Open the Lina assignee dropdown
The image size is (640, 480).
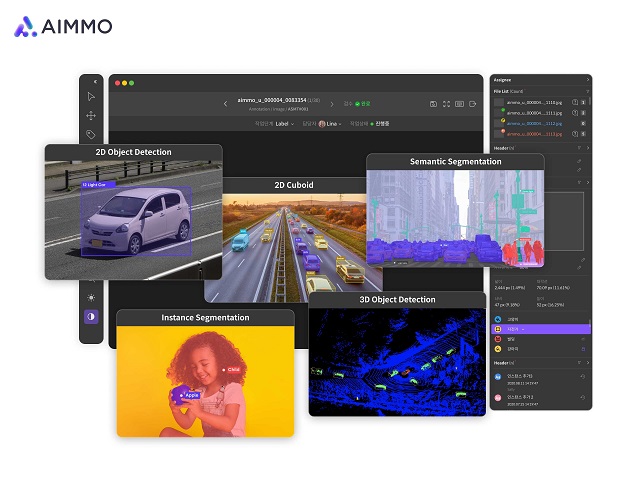tap(330, 124)
